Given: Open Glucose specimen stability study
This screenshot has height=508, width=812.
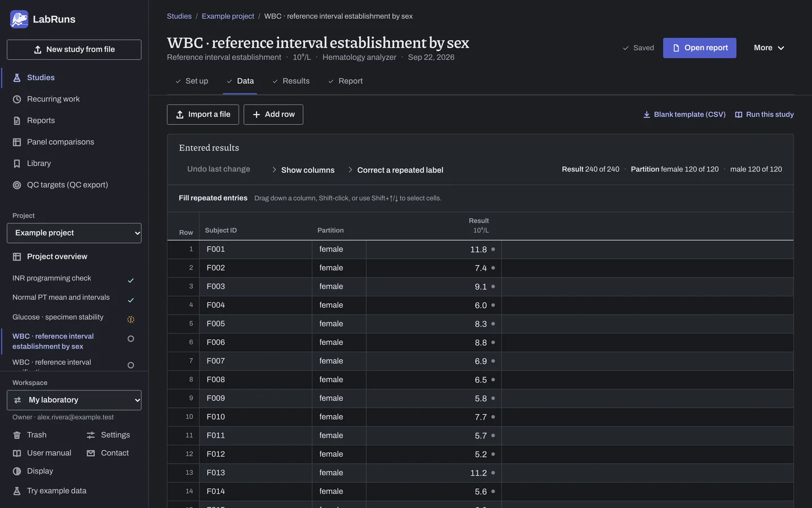Looking at the screenshot, I should (x=74, y=317).
